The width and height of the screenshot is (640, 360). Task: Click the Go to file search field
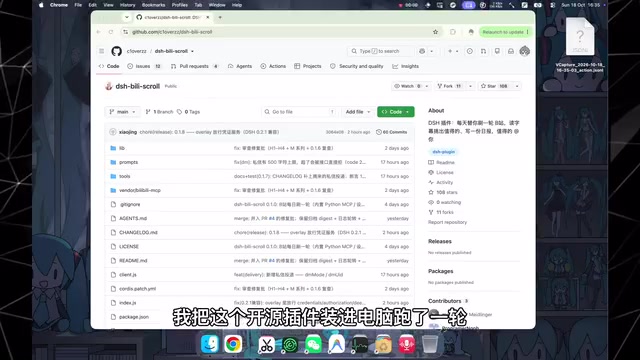(x=300, y=112)
